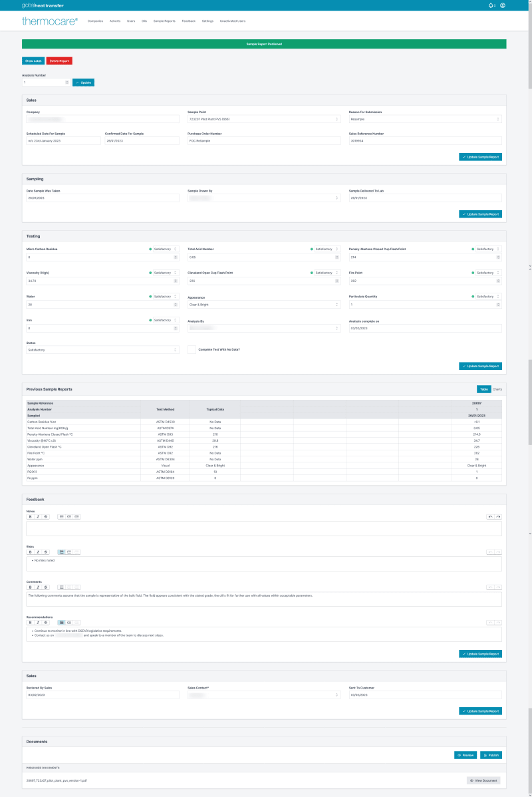Click the list icon in the Comments toolbar
This screenshot has width=532, height=797.
(61, 587)
